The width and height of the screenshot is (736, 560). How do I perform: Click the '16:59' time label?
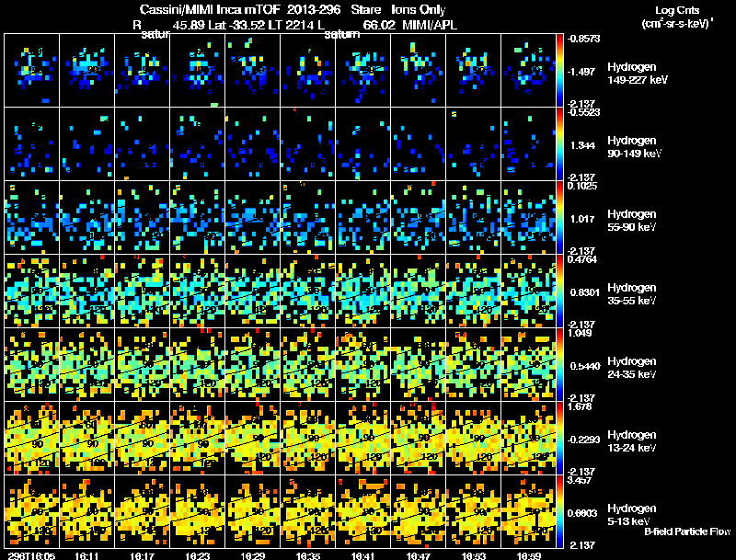coord(528,555)
